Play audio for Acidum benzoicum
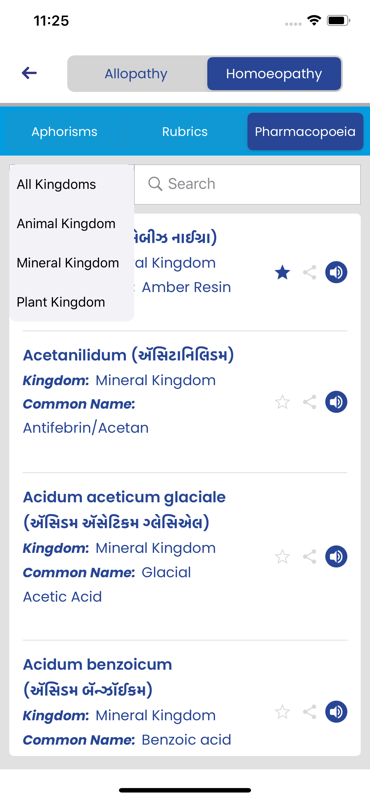Screen dimensions: 370x800 336,711
